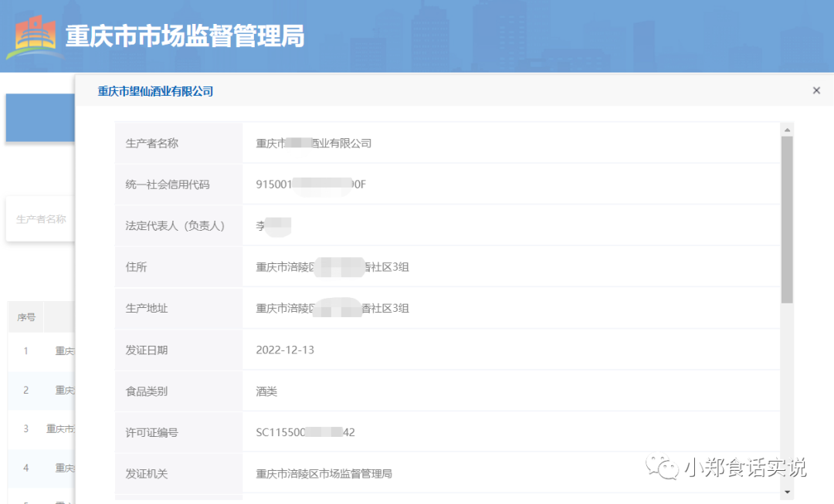Select the 住所 label cell

pos(178,267)
